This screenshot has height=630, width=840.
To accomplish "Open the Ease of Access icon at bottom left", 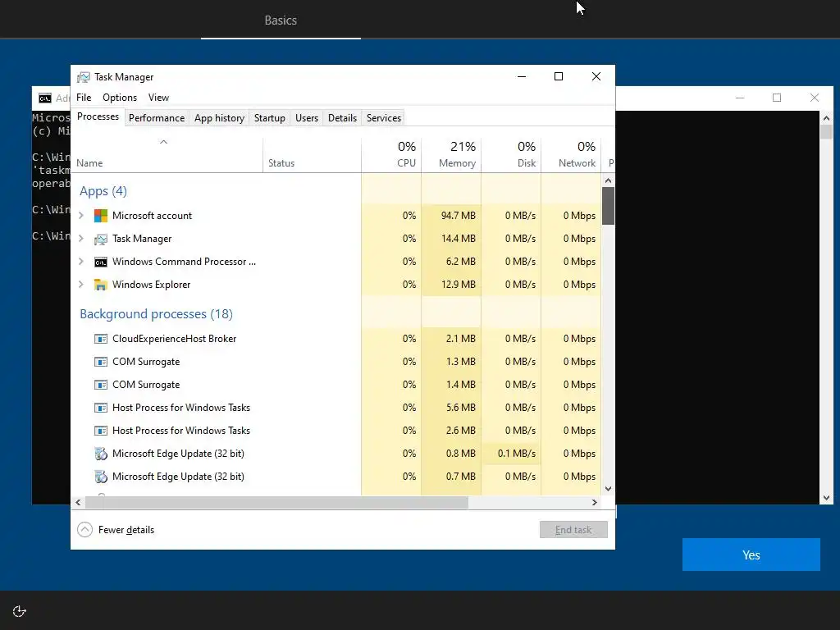I will (20, 611).
